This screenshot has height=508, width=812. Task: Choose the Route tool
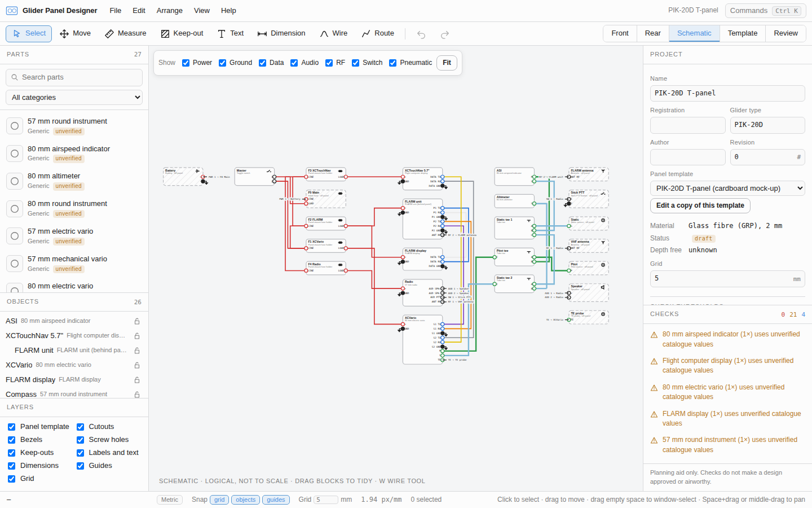pyautogui.click(x=378, y=34)
